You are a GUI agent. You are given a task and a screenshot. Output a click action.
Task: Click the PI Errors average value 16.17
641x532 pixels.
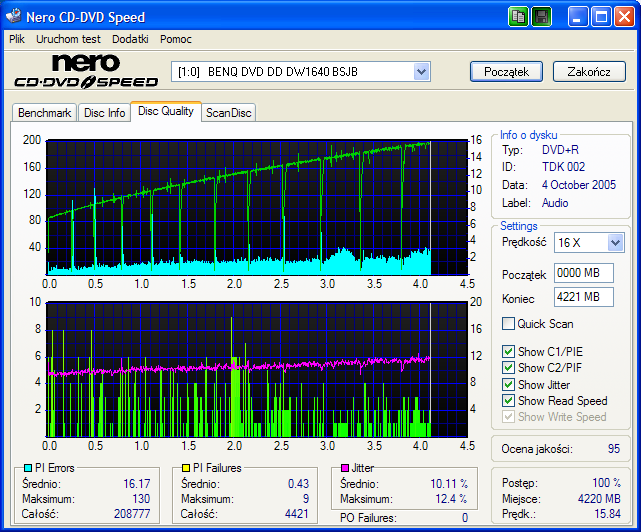click(x=137, y=484)
